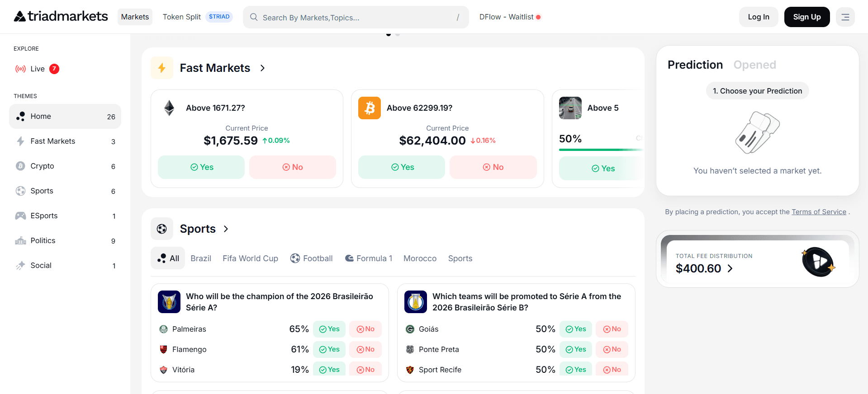Choose No for Ponte Preta

pyautogui.click(x=612, y=349)
